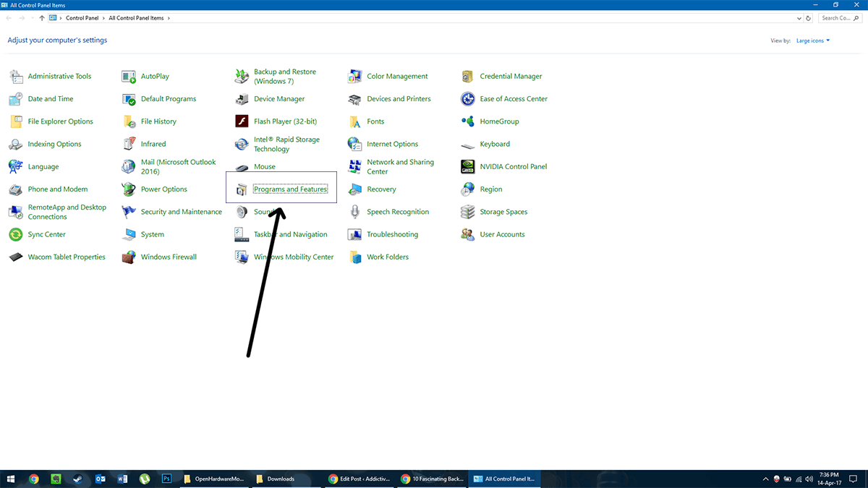Open the Language settings icon
The height and width of the screenshot is (488, 868).
click(16, 167)
